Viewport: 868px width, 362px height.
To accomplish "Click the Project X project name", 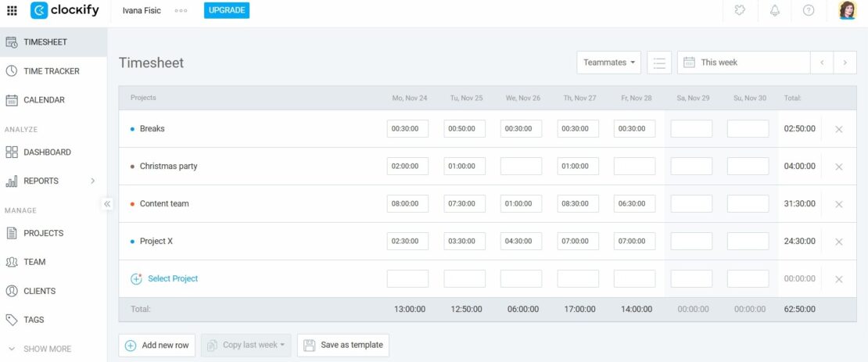I will (x=156, y=242).
